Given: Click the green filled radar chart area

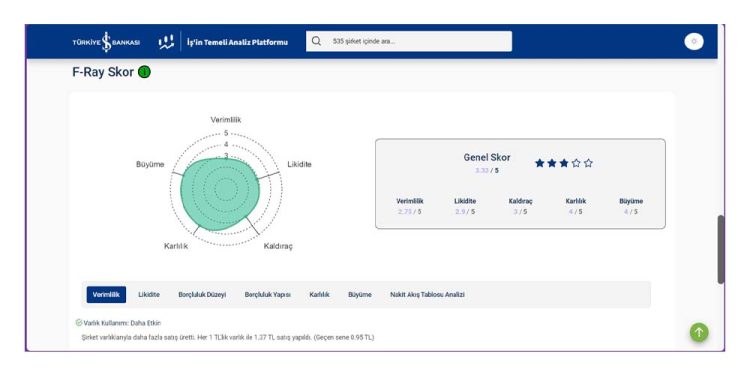Looking at the screenshot, I should coord(219,194).
